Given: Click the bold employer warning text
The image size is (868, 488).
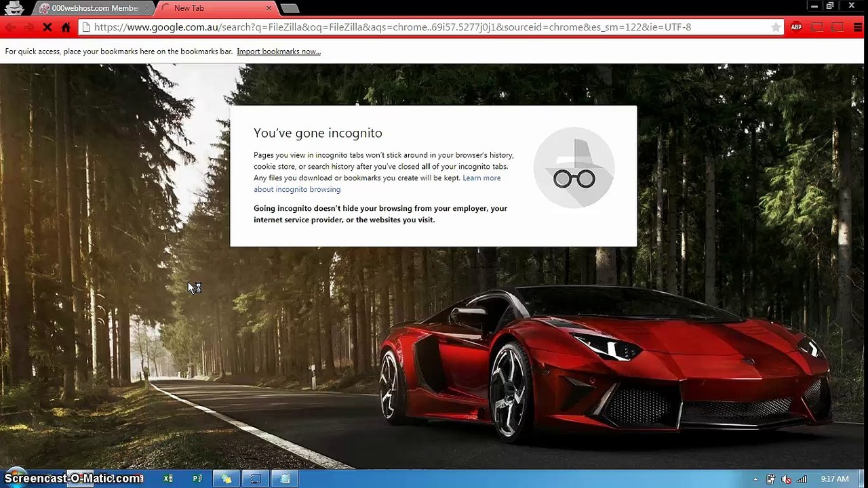Looking at the screenshot, I should 380,214.
